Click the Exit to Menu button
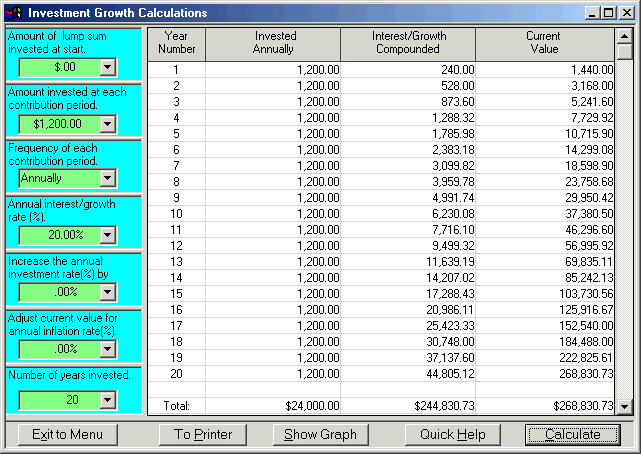641x454 pixels. [x=67, y=434]
